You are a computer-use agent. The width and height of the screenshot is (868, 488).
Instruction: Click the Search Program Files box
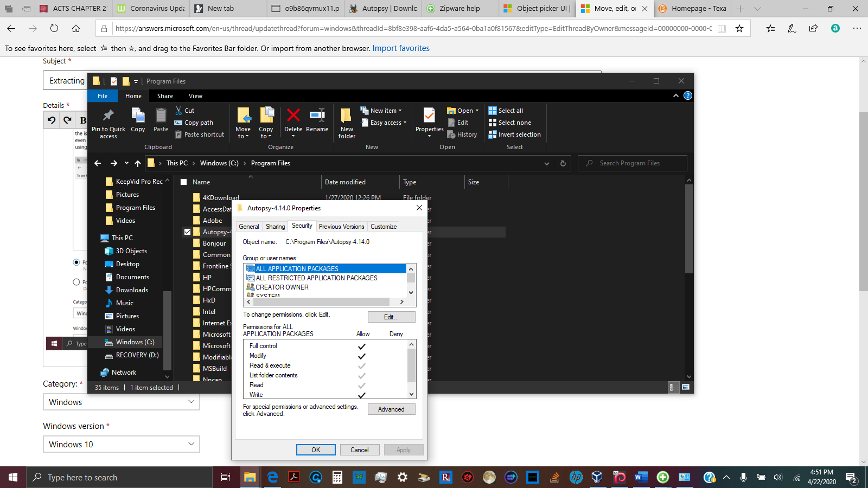pos(633,163)
